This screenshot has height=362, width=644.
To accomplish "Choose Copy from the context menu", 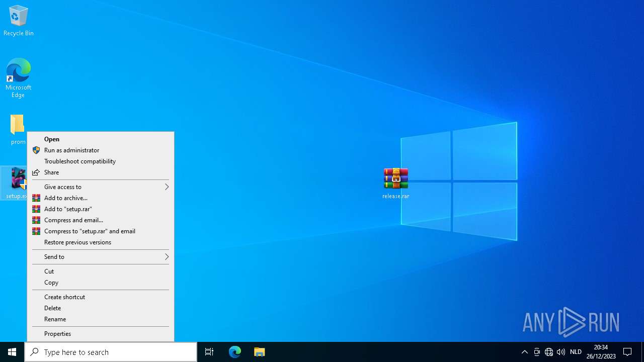I will 101,283.
